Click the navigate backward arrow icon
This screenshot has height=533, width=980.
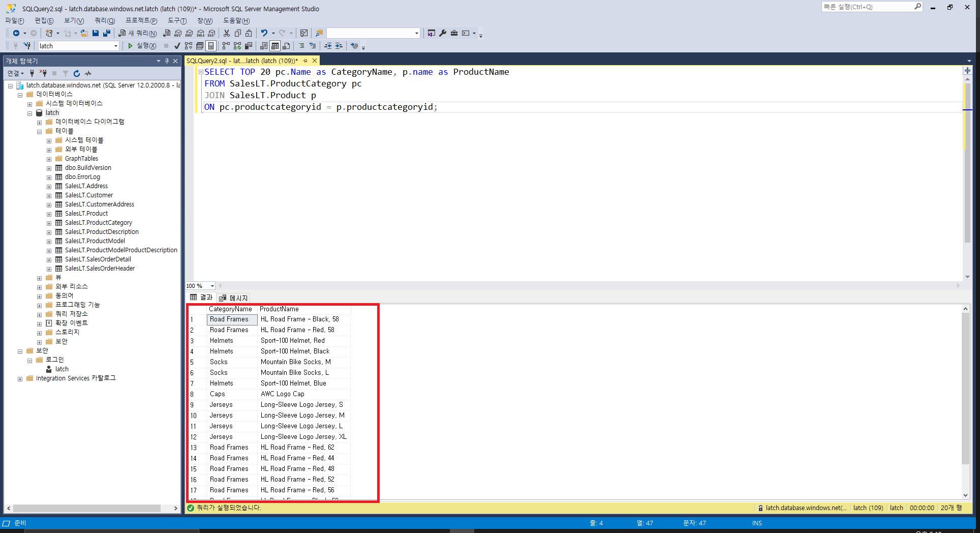pos(16,33)
